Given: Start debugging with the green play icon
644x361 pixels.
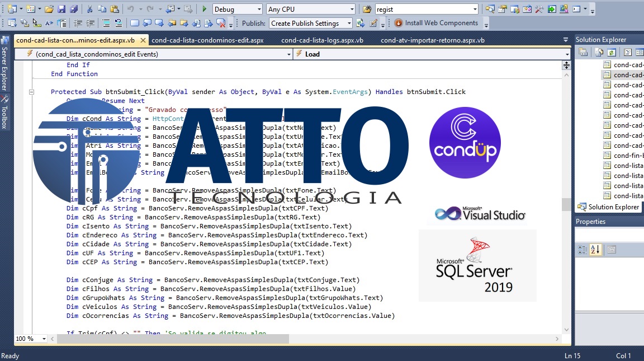Looking at the screenshot, I should [204, 9].
